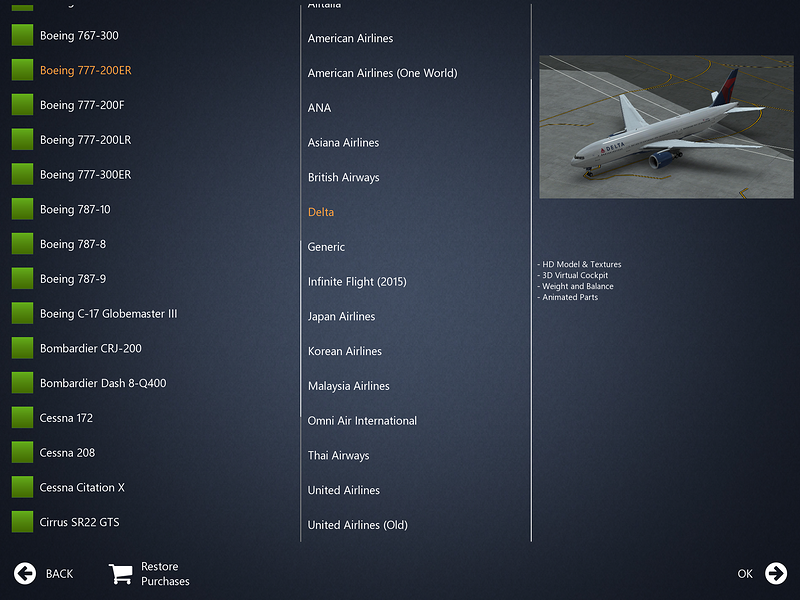
Task: Pick Bombardier Dash 8-Q400
Action: tap(103, 383)
